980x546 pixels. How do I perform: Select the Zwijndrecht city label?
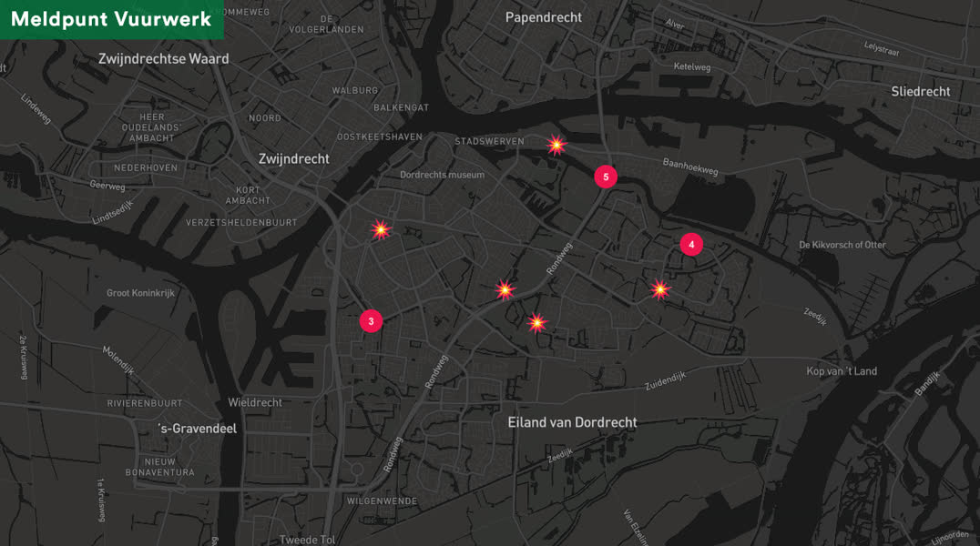pos(294,158)
